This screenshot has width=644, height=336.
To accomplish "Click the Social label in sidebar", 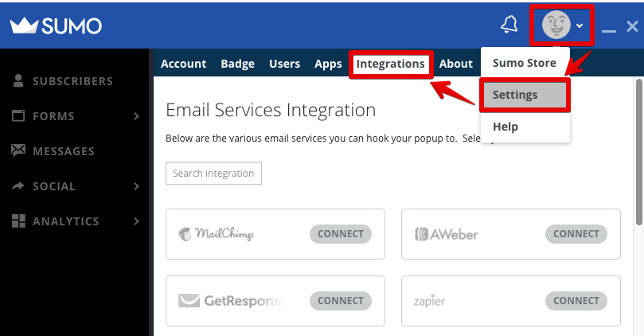I will 54,186.
